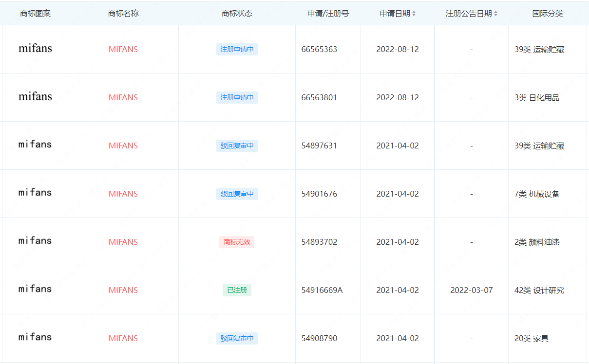
Task: Click the 驳回复审中 tag in row 54901676
Action: 237,194
